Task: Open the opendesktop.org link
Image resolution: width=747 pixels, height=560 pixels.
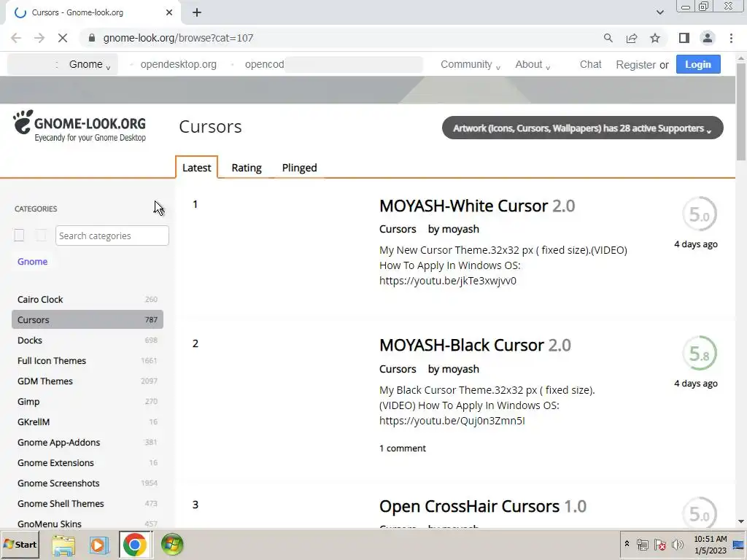Action: click(x=178, y=64)
